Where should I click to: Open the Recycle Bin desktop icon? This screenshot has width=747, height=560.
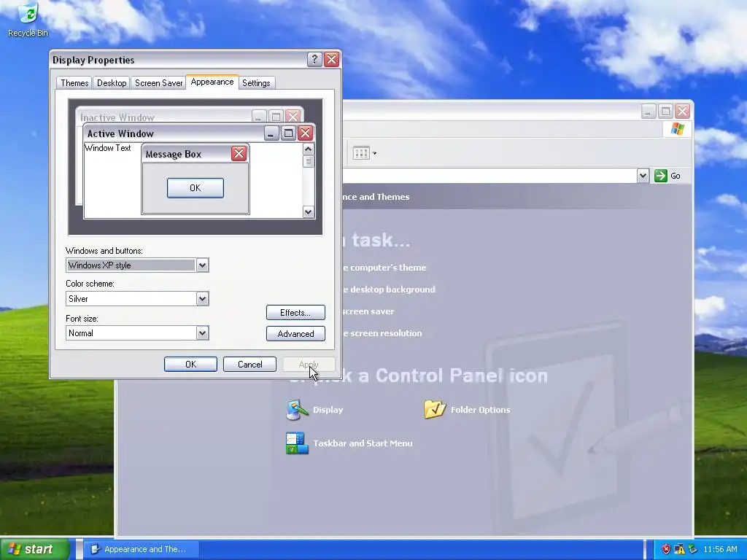coord(28,20)
